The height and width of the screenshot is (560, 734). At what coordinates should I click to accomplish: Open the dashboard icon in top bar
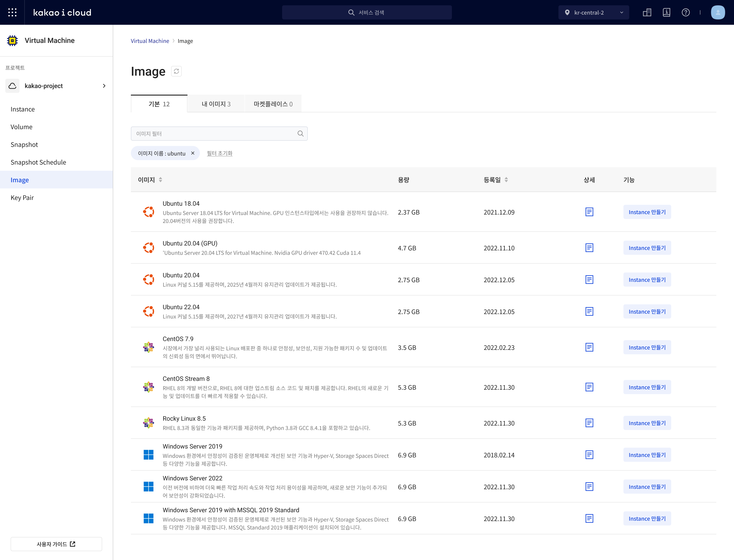647,12
